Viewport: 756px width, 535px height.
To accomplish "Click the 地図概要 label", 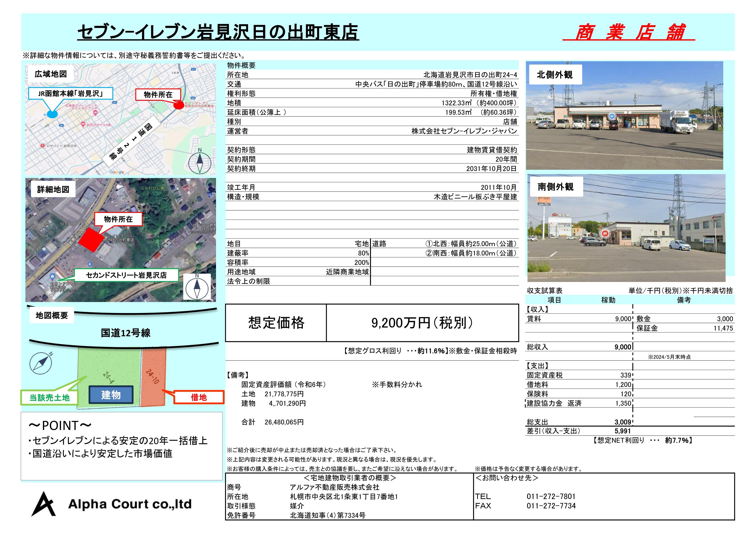I will 52,315.
